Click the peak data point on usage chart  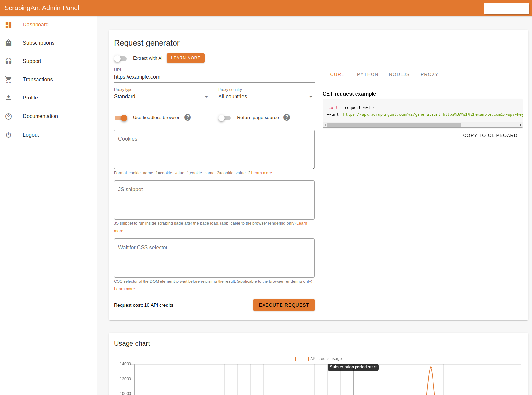431,368
